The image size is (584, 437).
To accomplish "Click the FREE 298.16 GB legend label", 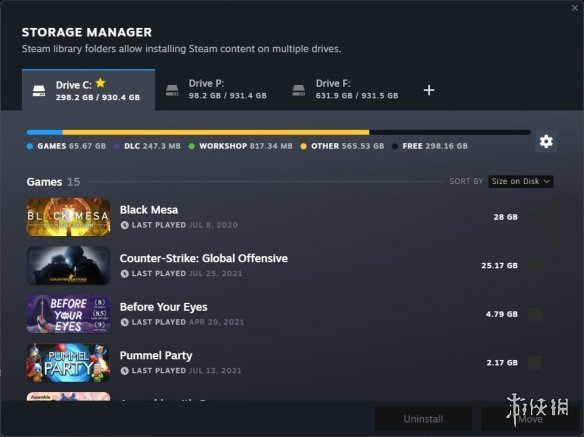I will click(x=435, y=146).
